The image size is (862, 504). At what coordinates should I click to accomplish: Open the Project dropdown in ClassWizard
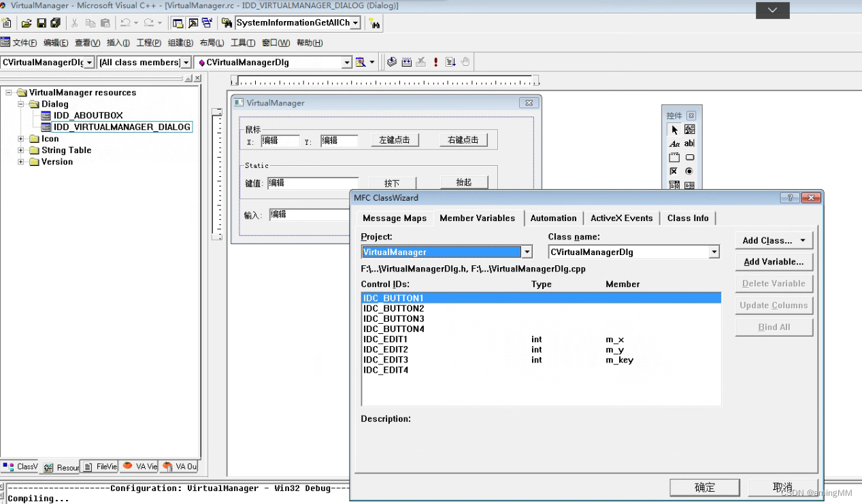click(527, 252)
